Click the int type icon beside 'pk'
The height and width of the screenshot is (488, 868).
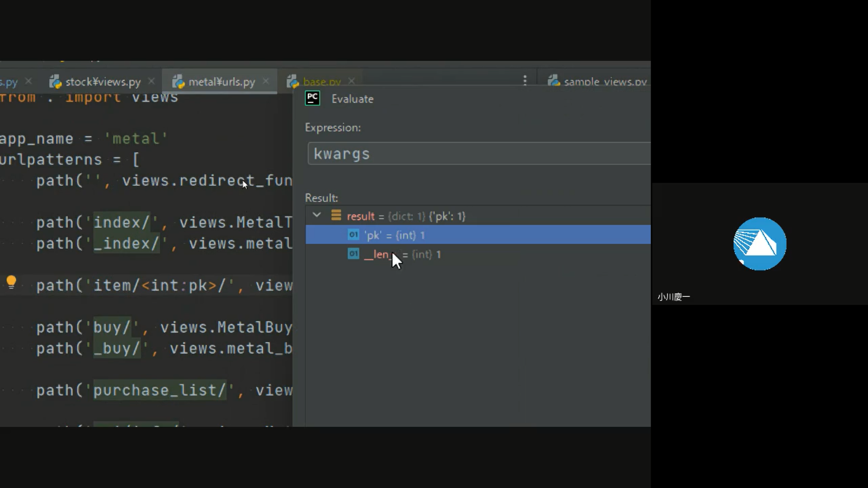[353, 235]
